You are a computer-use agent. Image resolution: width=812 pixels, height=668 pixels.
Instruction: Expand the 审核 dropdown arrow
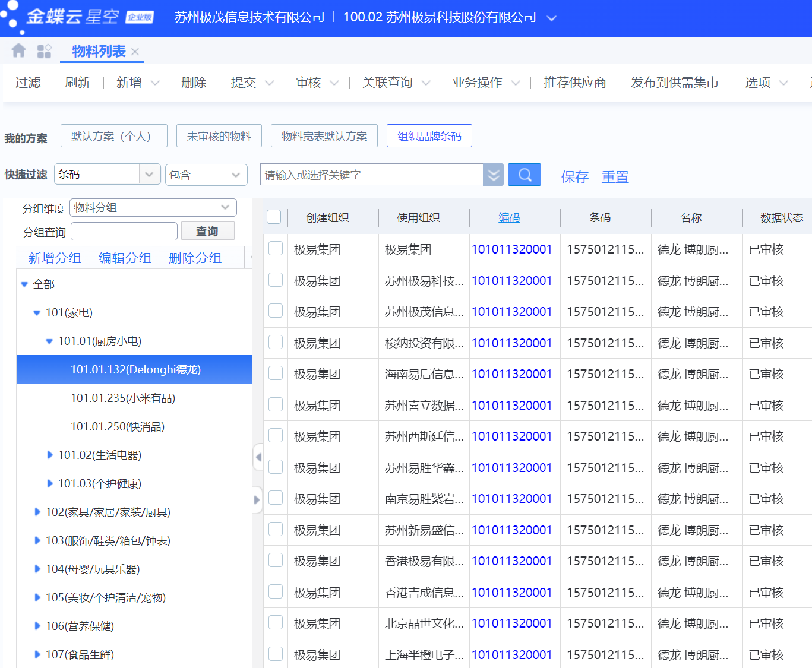click(x=334, y=83)
